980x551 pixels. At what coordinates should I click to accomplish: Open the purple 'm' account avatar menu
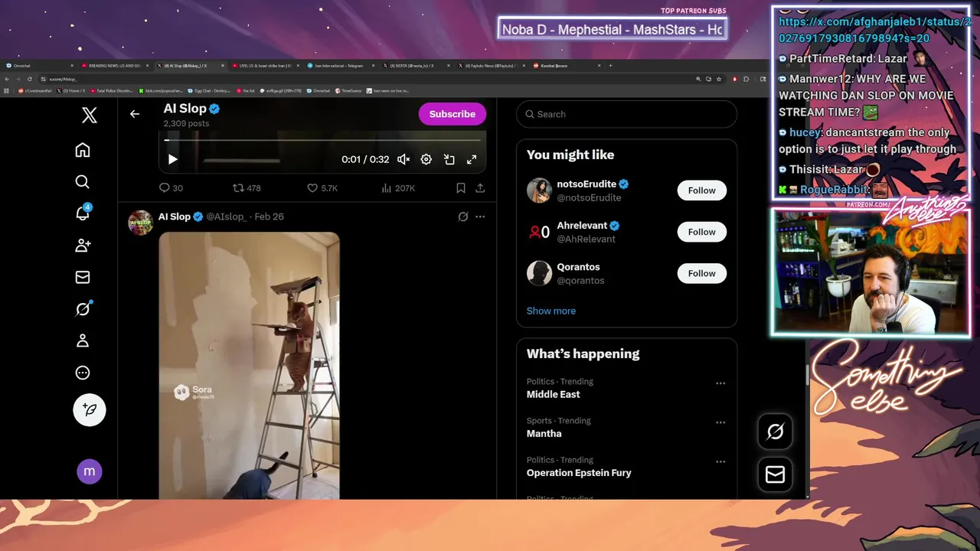[90, 471]
